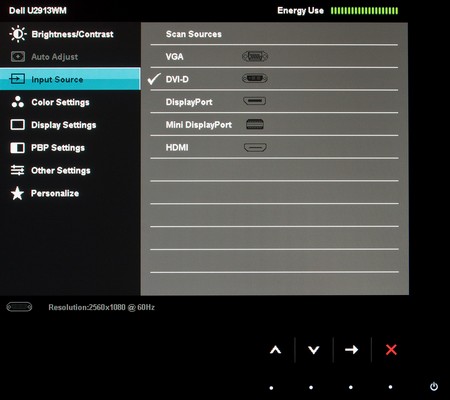Click the DVI connector icon beside Resolution
Image resolution: width=450 pixels, height=400 pixels.
click(19, 307)
